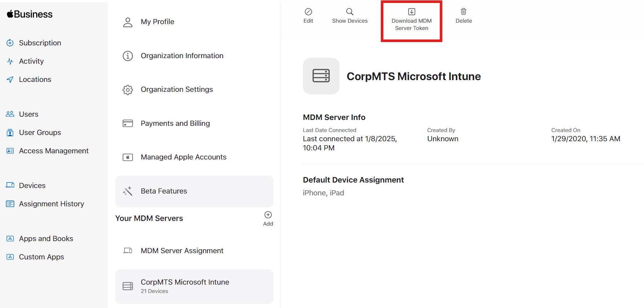The height and width of the screenshot is (308, 644).
Task: Click the Default Device Assignment heading
Action: (x=353, y=180)
